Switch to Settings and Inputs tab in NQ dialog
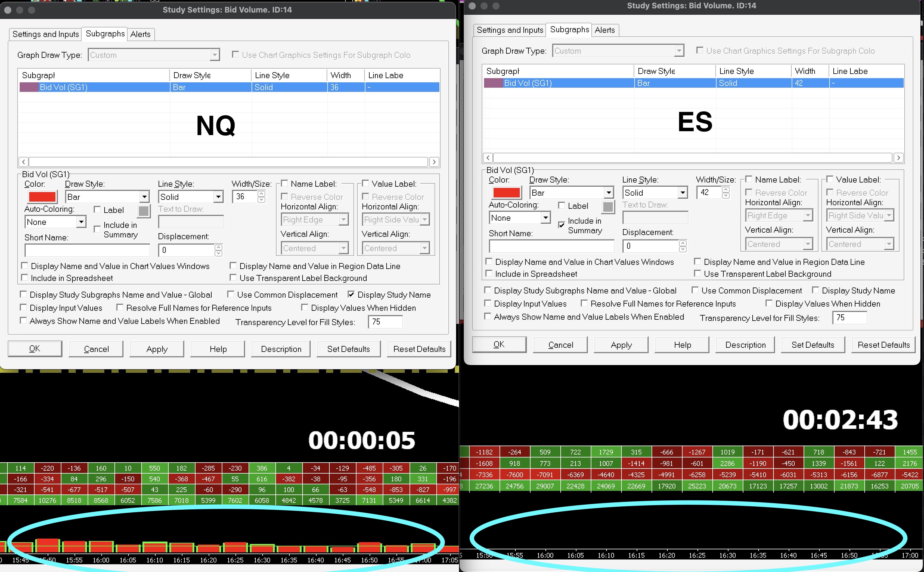The height and width of the screenshot is (572, 924). (x=46, y=34)
